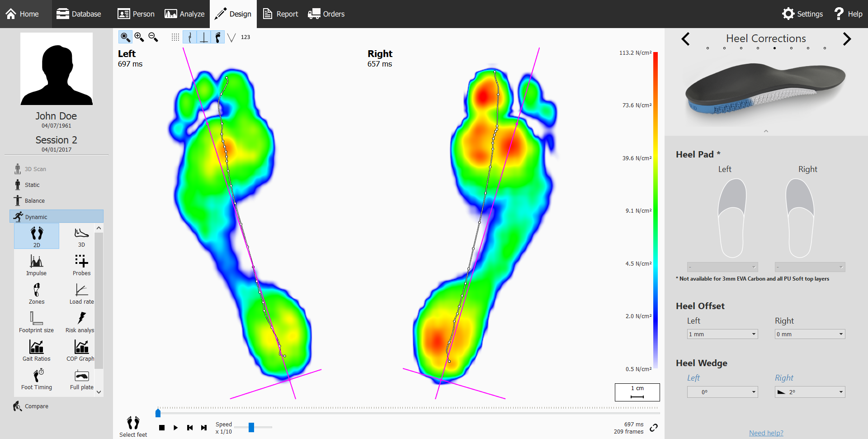Adjust the playback Speed slider
Image resolution: width=868 pixels, height=439 pixels.
[x=252, y=427]
